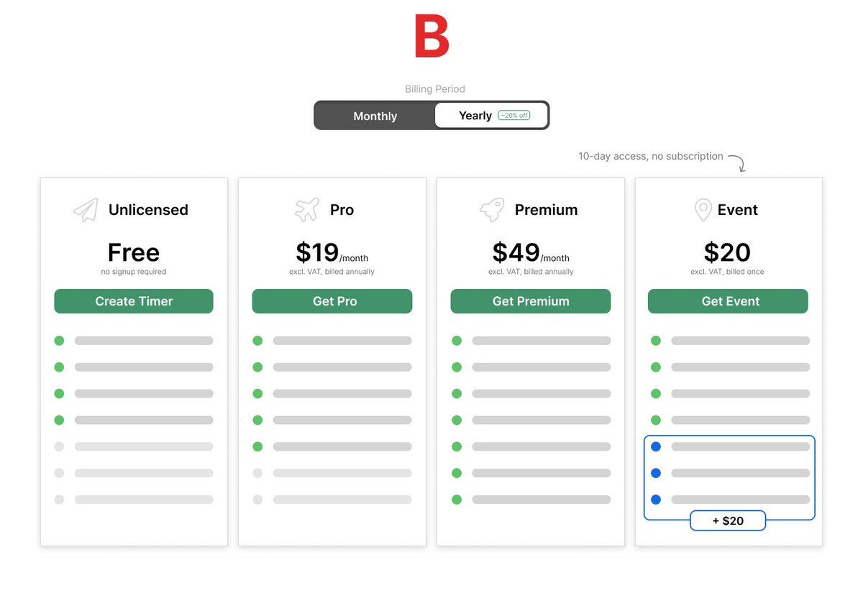The width and height of the screenshot is (863, 616).
Task: Click first blue dot in Event add-on box
Action: coord(656,446)
